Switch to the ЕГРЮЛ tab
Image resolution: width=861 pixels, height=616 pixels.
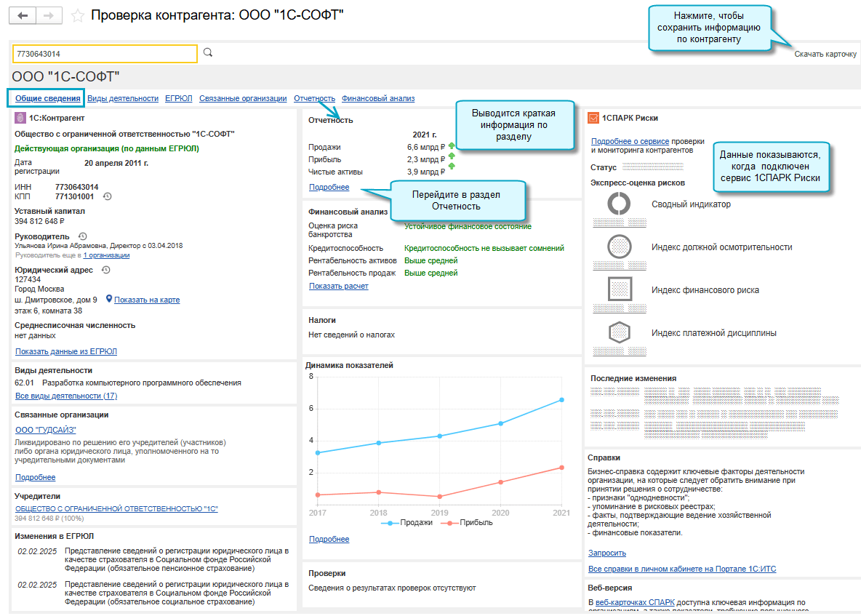click(x=178, y=98)
